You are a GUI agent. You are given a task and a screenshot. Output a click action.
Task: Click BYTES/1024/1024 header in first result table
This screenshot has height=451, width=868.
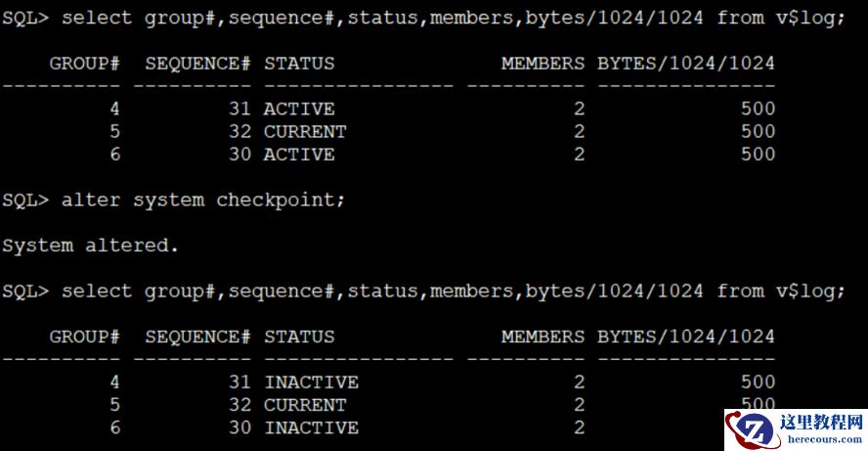coord(686,64)
